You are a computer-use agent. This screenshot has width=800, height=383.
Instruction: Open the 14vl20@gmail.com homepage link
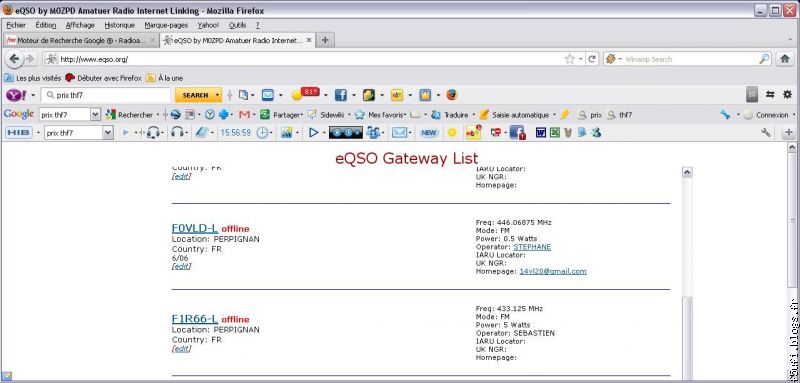click(x=553, y=271)
